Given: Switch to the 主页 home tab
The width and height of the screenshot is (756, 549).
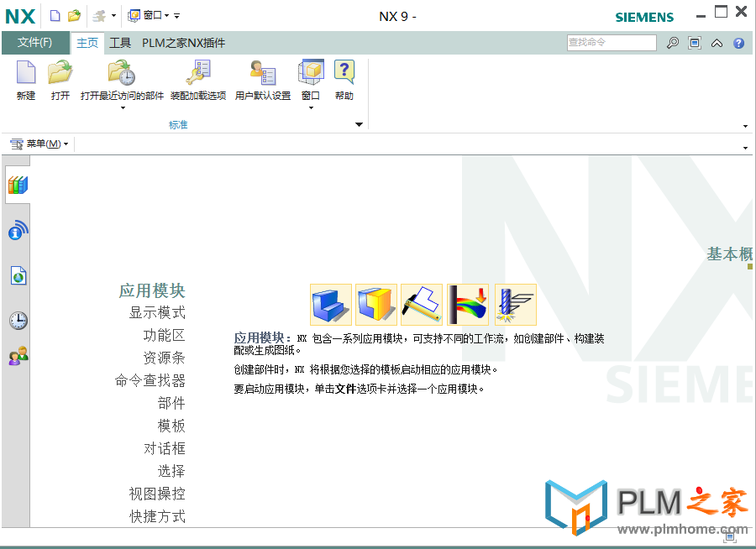Looking at the screenshot, I should point(87,43).
